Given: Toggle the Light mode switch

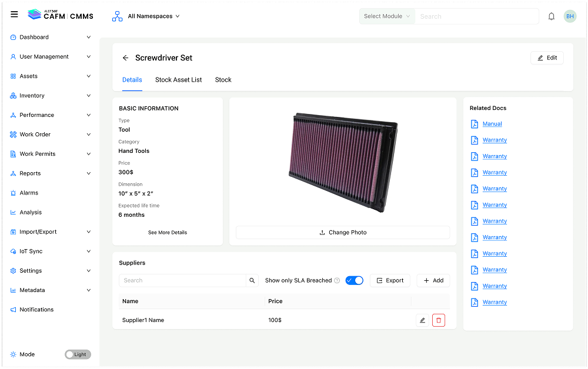Looking at the screenshot, I should tap(78, 354).
